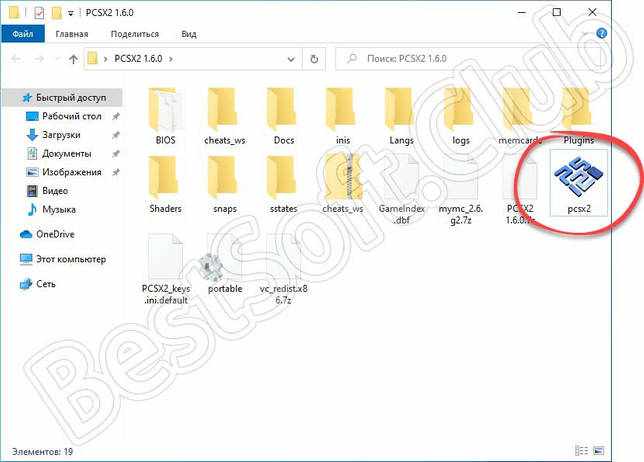Switch to large icons view in status bar
644x462 pixels.
(x=598, y=451)
